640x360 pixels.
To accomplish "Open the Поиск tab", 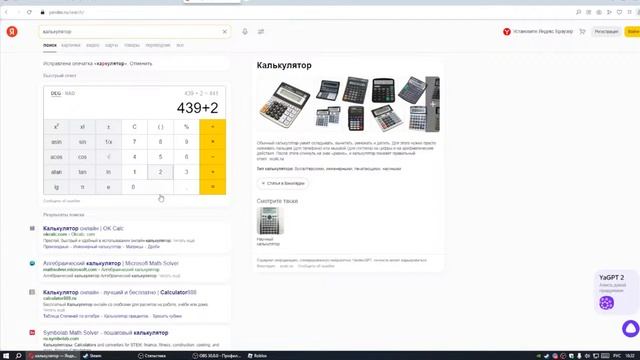I will (x=50, y=45).
